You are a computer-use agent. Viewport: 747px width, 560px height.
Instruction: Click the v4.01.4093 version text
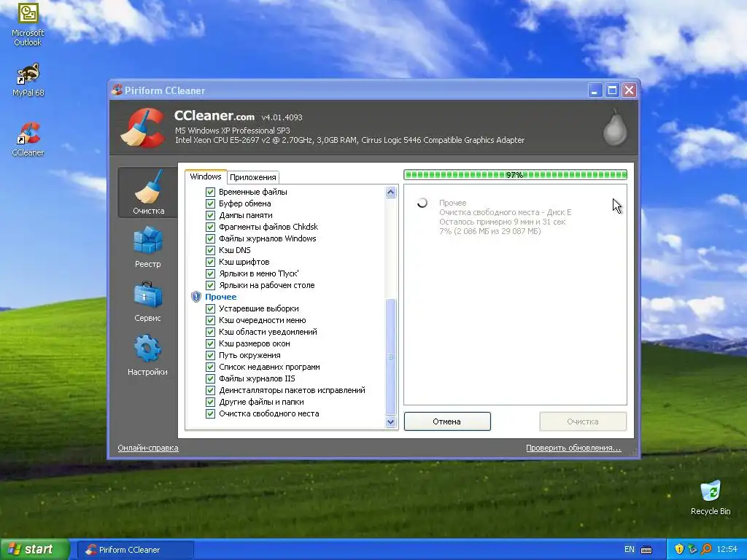click(282, 117)
